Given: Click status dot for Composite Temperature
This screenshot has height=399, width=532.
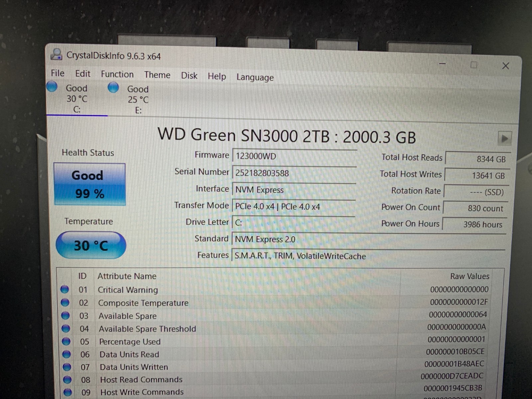Looking at the screenshot, I should pyautogui.click(x=65, y=303).
